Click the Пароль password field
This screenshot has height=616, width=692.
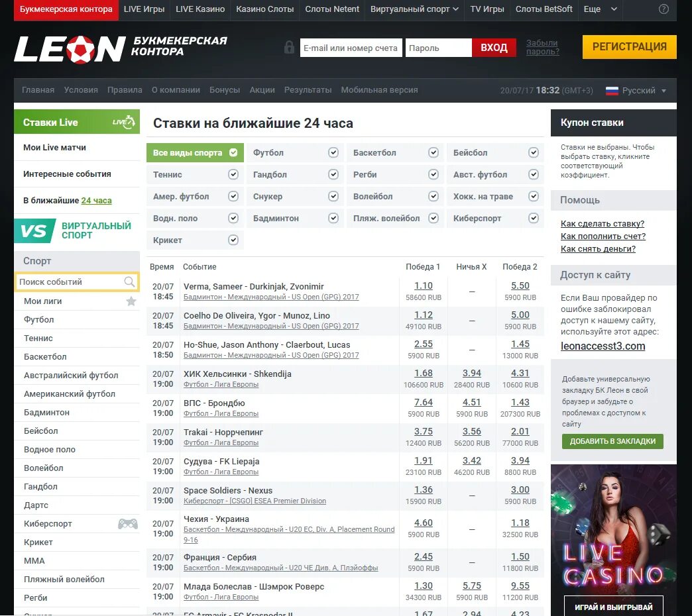[x=438, y=48]
